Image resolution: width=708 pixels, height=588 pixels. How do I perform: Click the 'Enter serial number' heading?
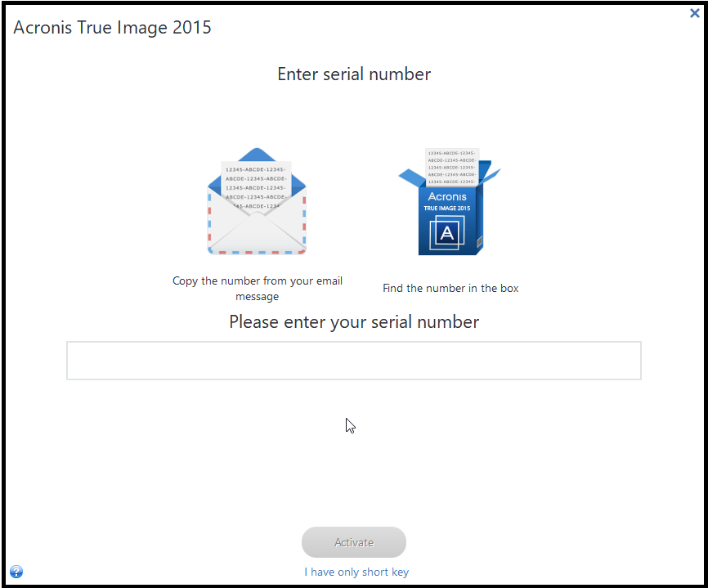(353, 74)
